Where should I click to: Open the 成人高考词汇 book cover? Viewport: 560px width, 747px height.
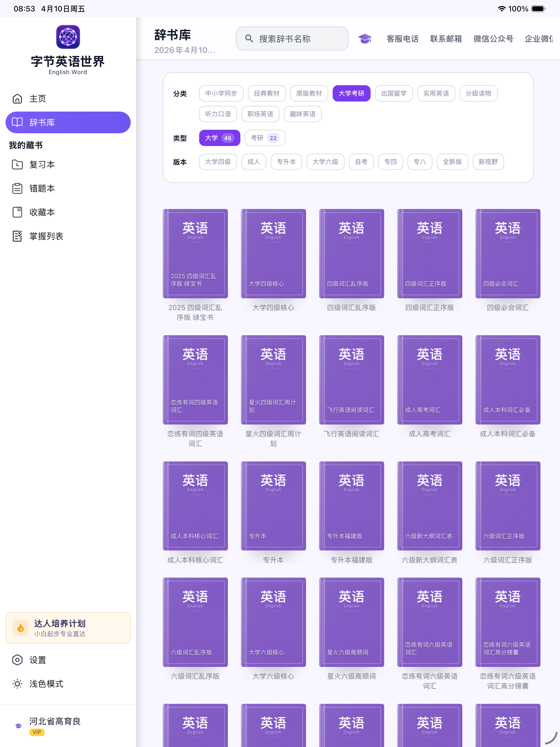[x=429, y=379]
